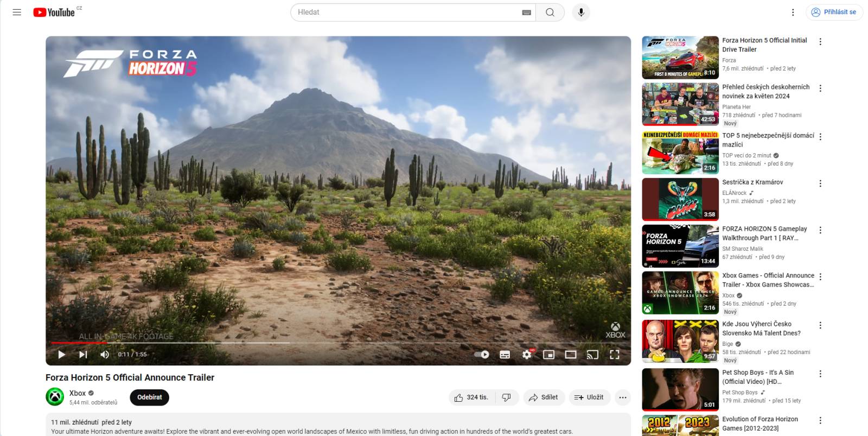Switch to theater mode
The image size is (868, 436).
click(x=571, y=355)
